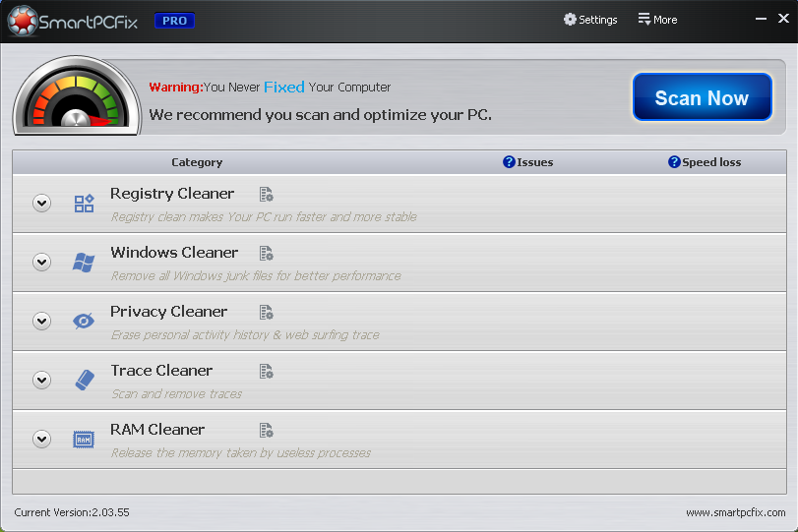Open Windows Cleaner options document icon
The width and height of the screenshot is (798, 532).
click(x=267, y=254)
